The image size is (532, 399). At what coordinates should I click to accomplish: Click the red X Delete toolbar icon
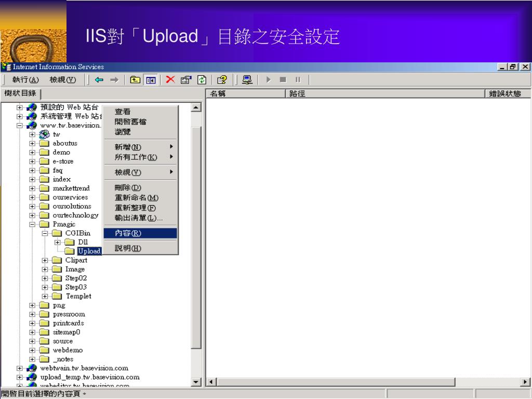pos(170,79)
